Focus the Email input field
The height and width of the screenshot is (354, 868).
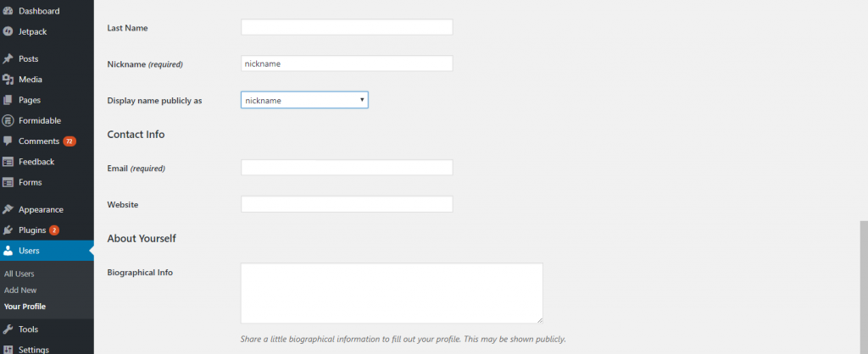(347, 168)
